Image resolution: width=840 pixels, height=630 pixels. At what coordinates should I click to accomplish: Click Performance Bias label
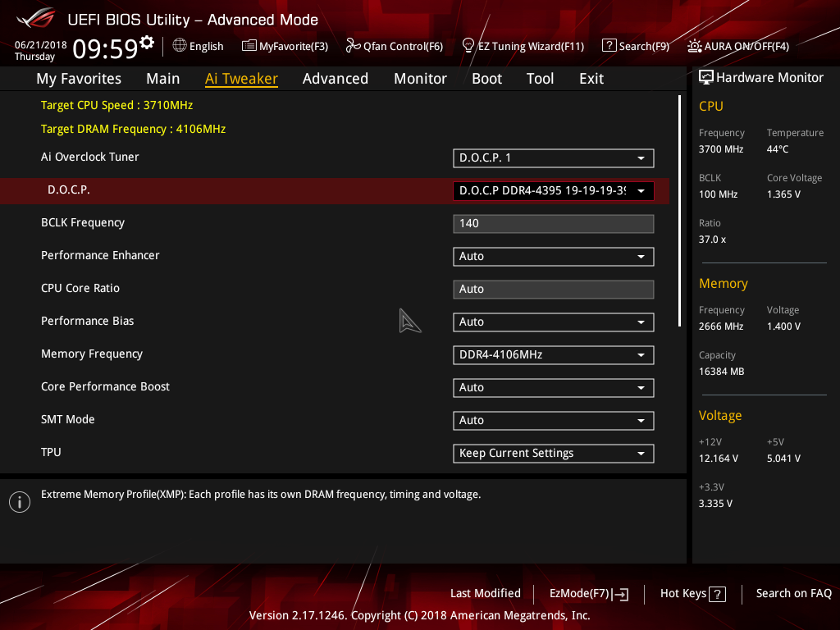(x=87, y=321)
